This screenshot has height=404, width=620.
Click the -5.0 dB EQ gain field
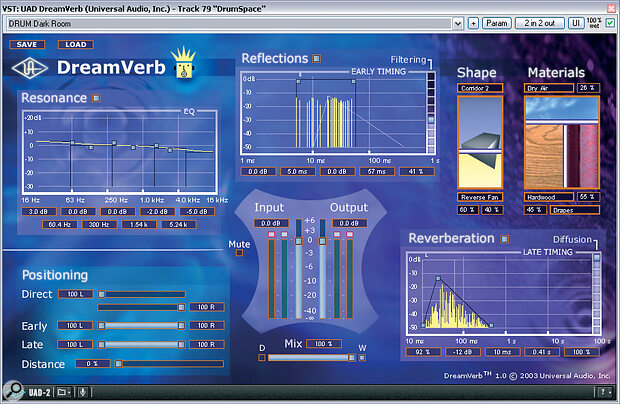click(x=197, y=211)
